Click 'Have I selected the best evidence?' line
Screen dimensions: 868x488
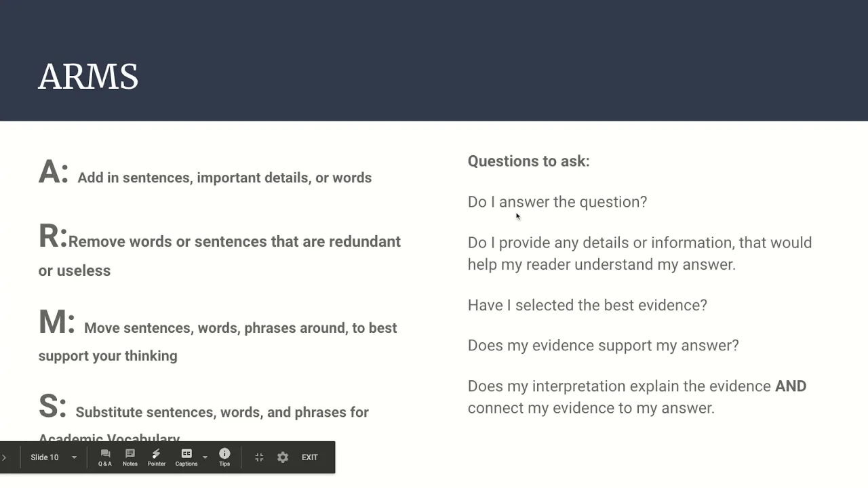tap(587, 305)
